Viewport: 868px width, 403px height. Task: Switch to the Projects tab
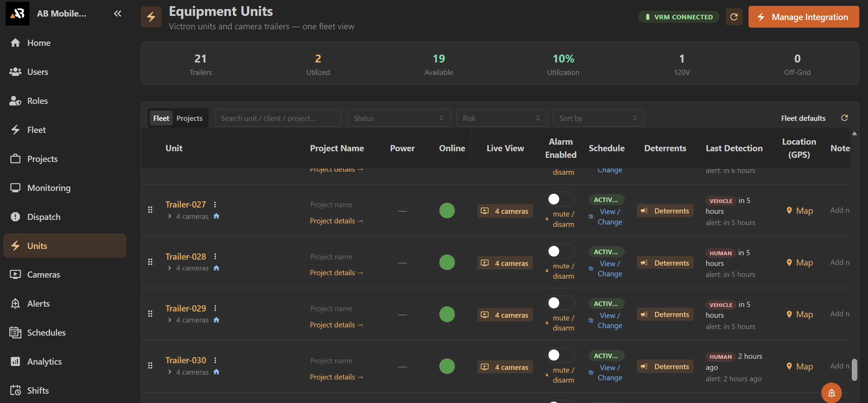tap(189, 118)
